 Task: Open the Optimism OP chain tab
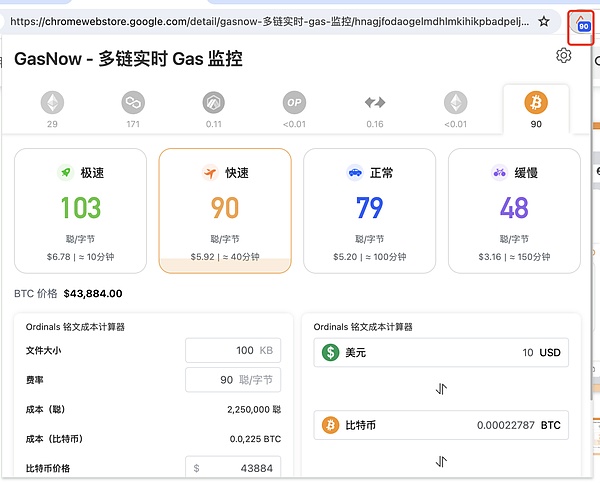click(293, 109)
